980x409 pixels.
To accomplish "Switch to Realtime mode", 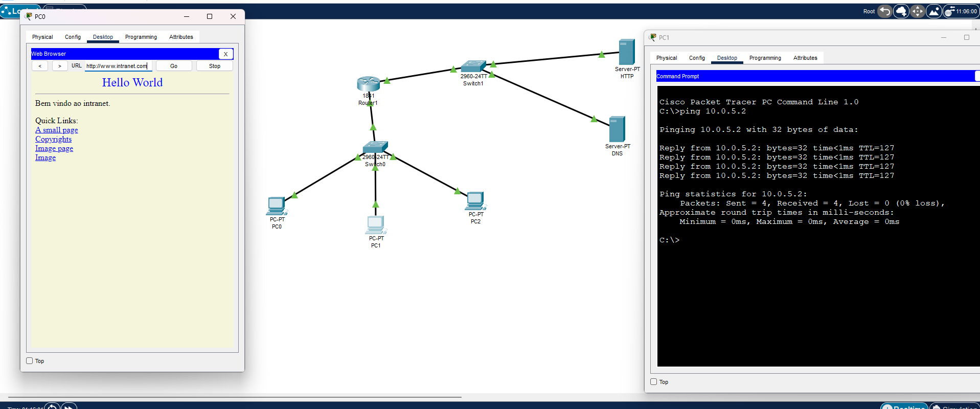I will [904, 406].
